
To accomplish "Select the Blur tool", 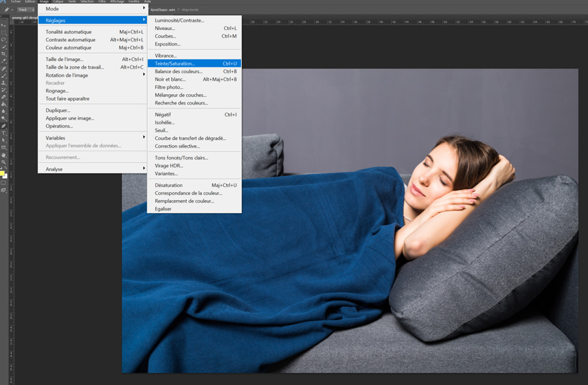I will click(4, 111).
